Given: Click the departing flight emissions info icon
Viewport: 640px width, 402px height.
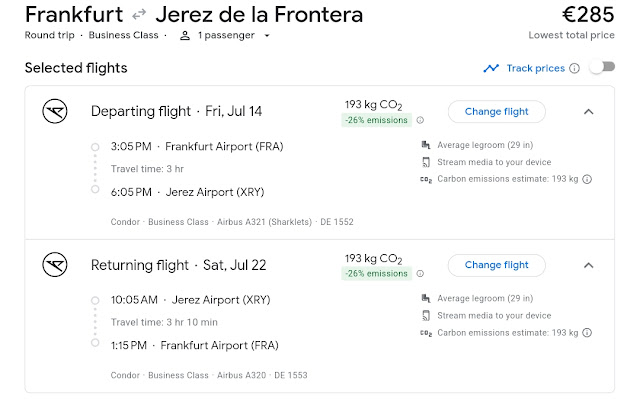Looking at the screenshot, I should 420,120.
